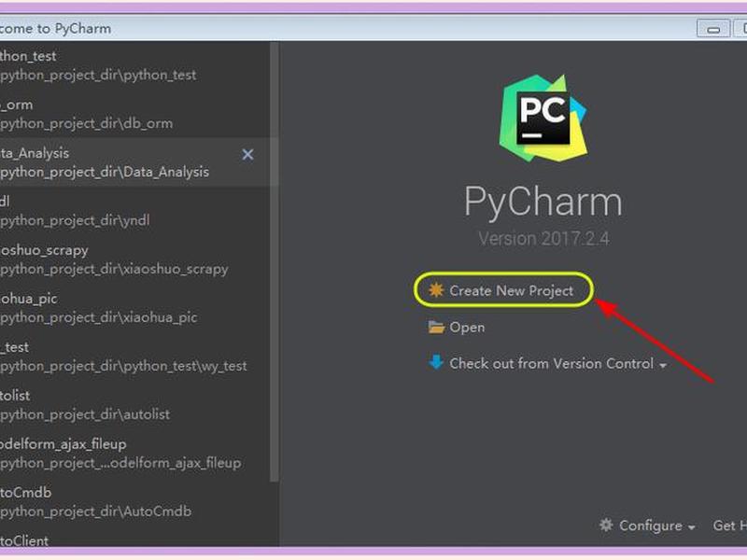Open the autolist recent project
This screenshot has height=560, width=747.
tap(134, 405)
